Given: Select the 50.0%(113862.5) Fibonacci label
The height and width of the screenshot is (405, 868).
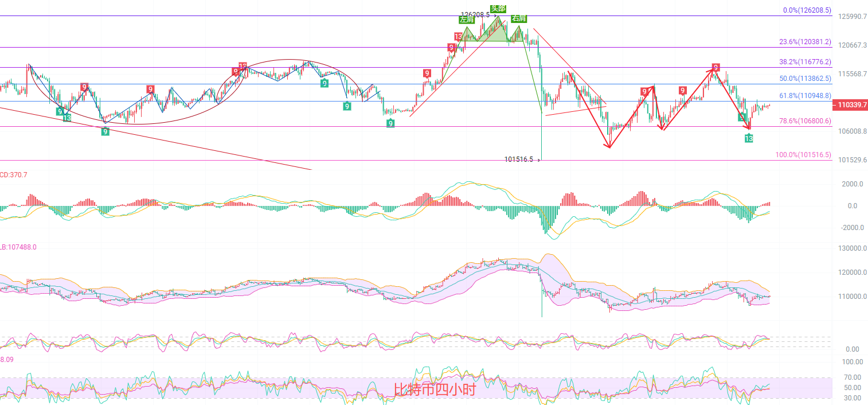Looking at the screenshot, I should click(x=805, y=79).
